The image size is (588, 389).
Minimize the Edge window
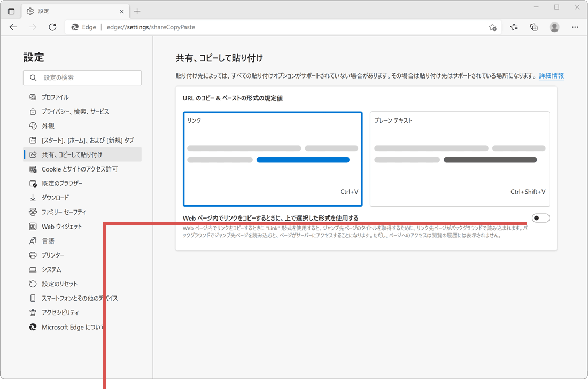click(536, 7)
